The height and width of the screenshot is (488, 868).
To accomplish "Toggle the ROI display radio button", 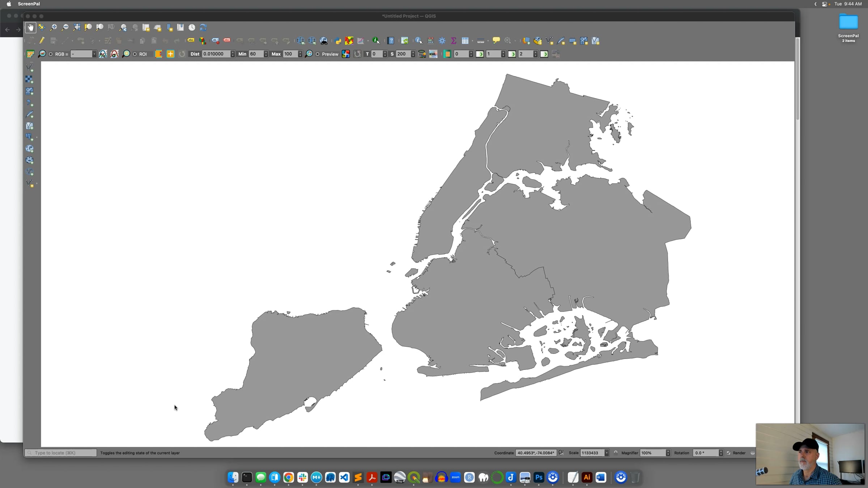I will pos(135,54).
